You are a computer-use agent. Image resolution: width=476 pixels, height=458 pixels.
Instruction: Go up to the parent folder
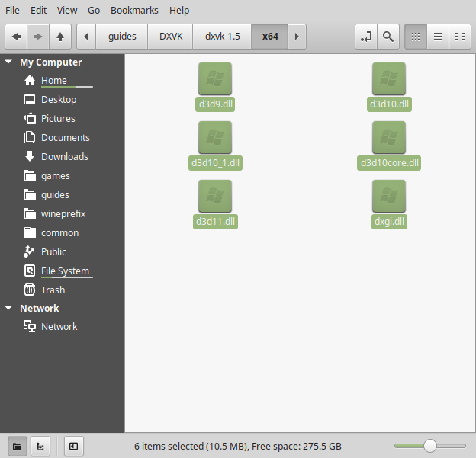pos(60,37)
